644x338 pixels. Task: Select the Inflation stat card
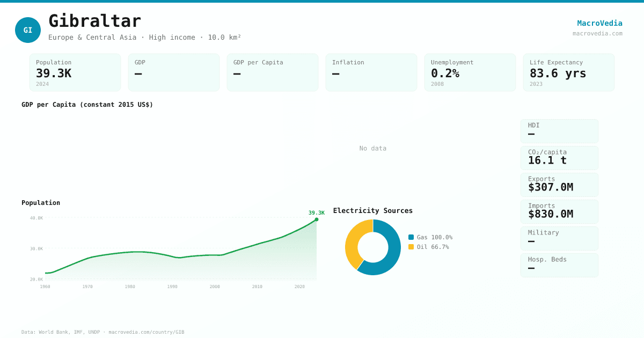point(371,72)
